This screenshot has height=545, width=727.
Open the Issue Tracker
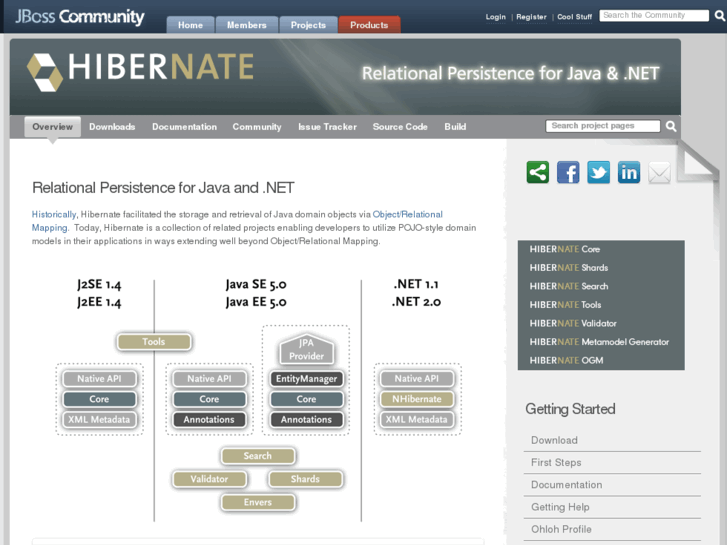[327, 127]
